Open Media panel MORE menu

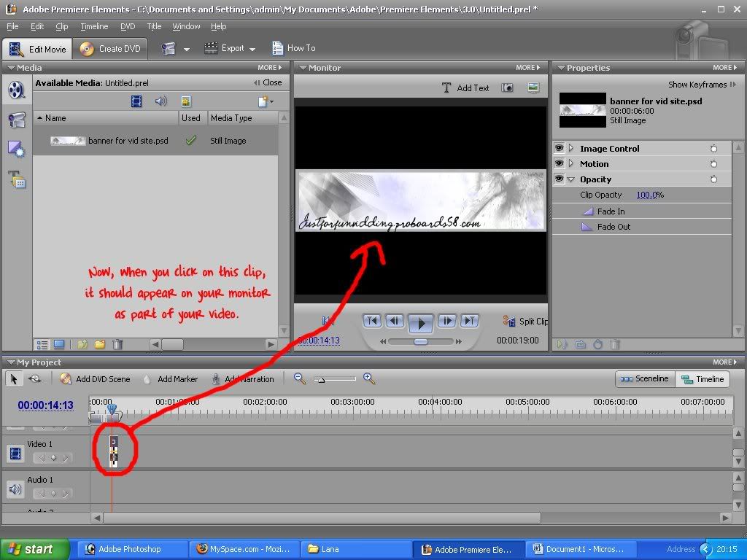(x=270, y=68)
